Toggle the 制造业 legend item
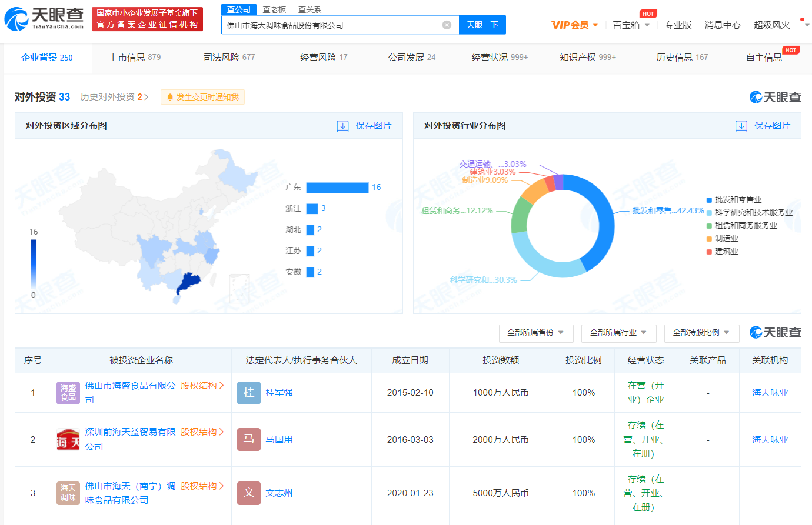This screenshot has width=812, height=525. tap(722, 239)
